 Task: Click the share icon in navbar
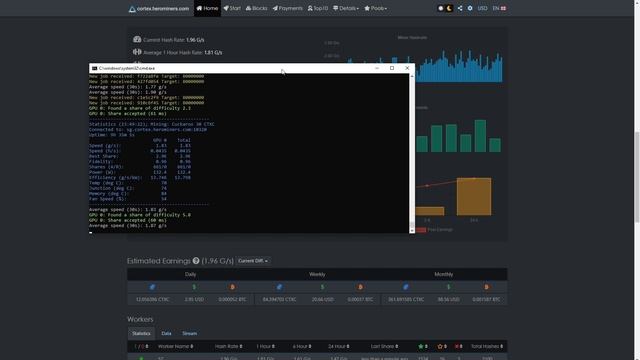tap(460, 8)
